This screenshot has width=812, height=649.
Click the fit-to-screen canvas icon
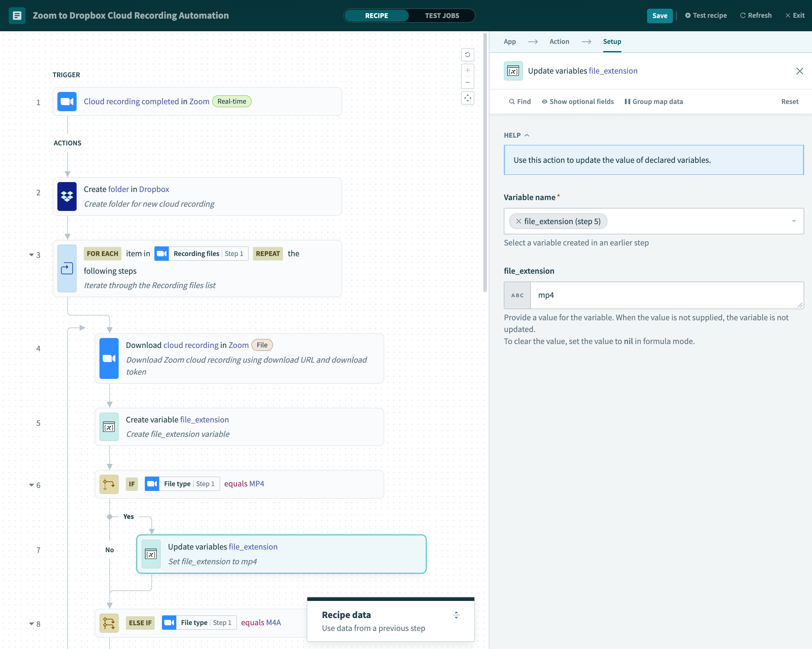click(x=467, y=98)
